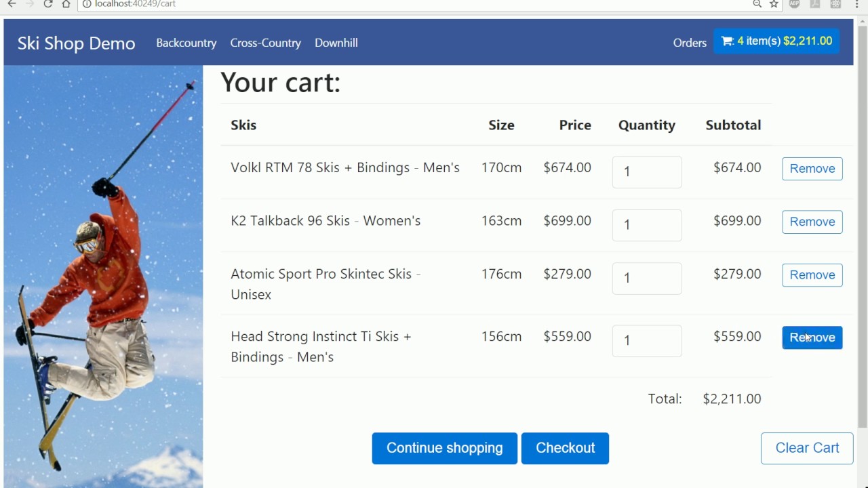Reload the page with refresh icon
This screenshot has width=868, height=488.
tap(47, 3)
